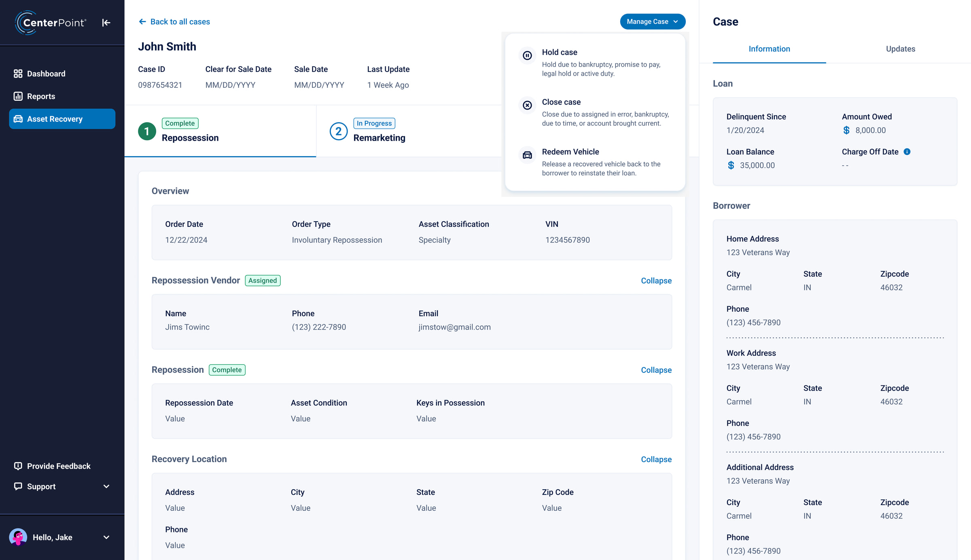Click the 8,000.00 amount owed
This screenshot has height=560, width=971.
click(x=871, y=130)
